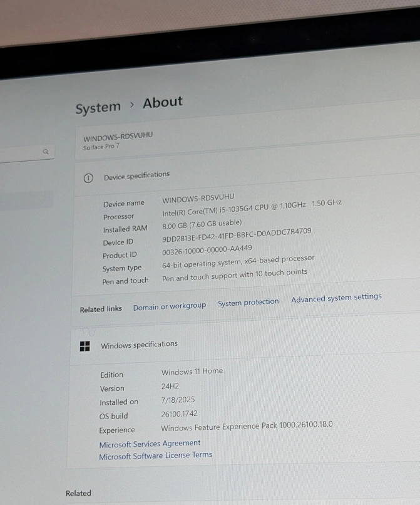Select the Device ID 9DD2813E value
Screen dimensions: 420x505
pyautogui.click(x=237, y=235)
